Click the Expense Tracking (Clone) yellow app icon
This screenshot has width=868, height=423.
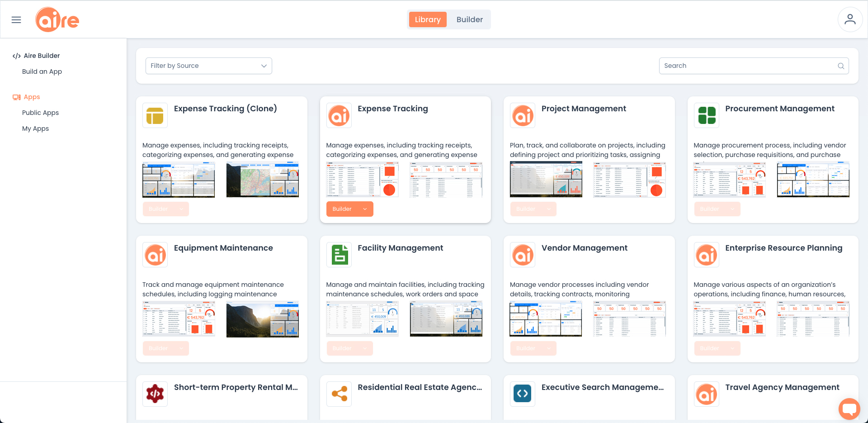[155, 115]
